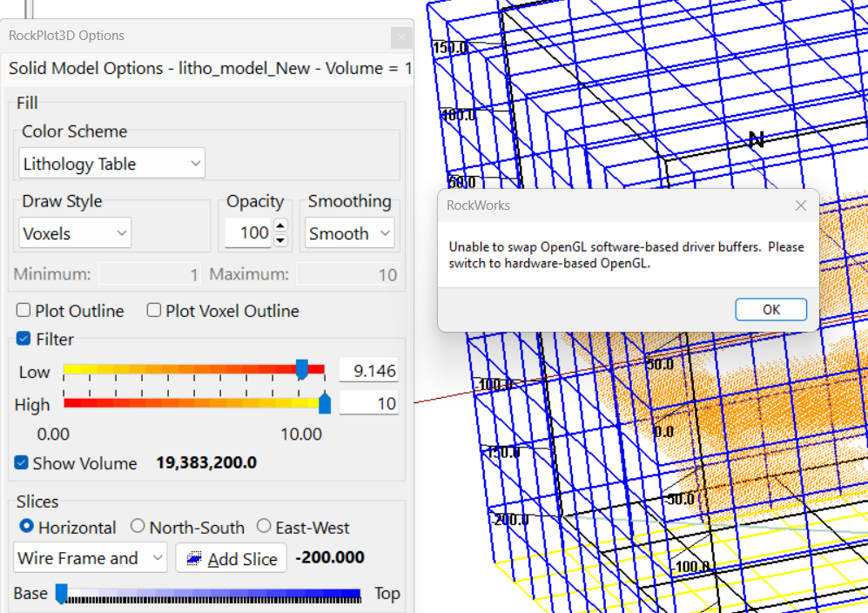Click the Add Slice button
The height and width of the screenshot is (613, 868).
(x=232, y=558)
